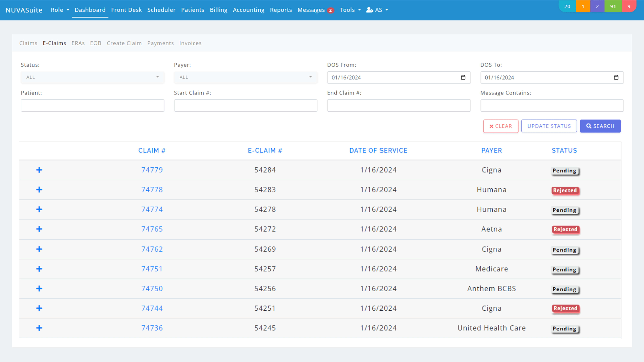The height and width of the screenshot is (362, 644).
Task: Expand row for claim 74744
Action: click(39, 308)
